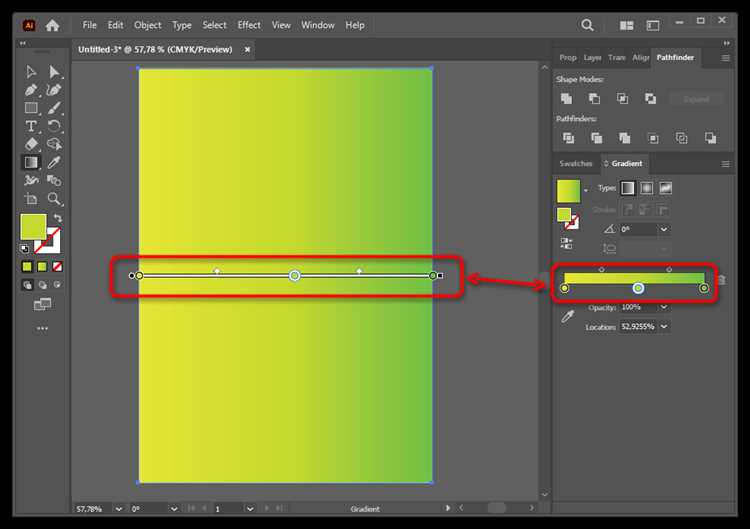The image size is (750, 529).
Task: Click Default Fill and Stroke icon
Action: click(x=24, y=248)
